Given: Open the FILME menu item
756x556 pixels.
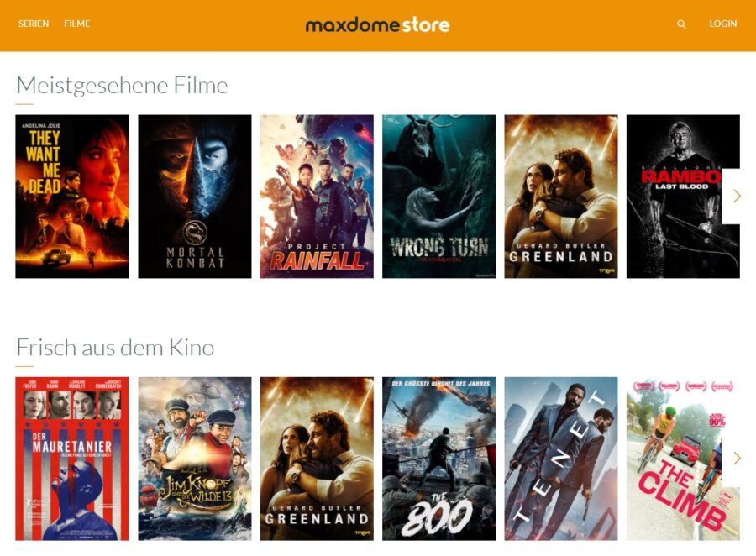Looking at the screenshot, I should 76,24.
